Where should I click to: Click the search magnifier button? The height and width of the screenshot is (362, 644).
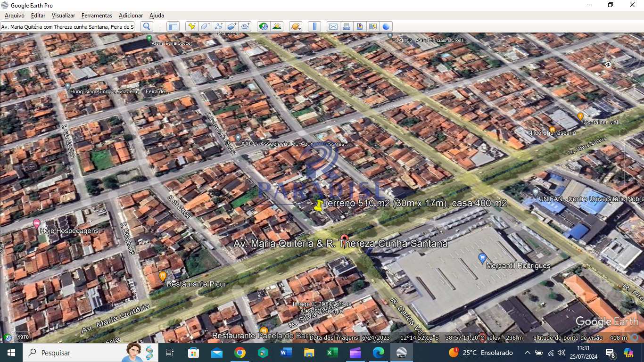(147, 26)
